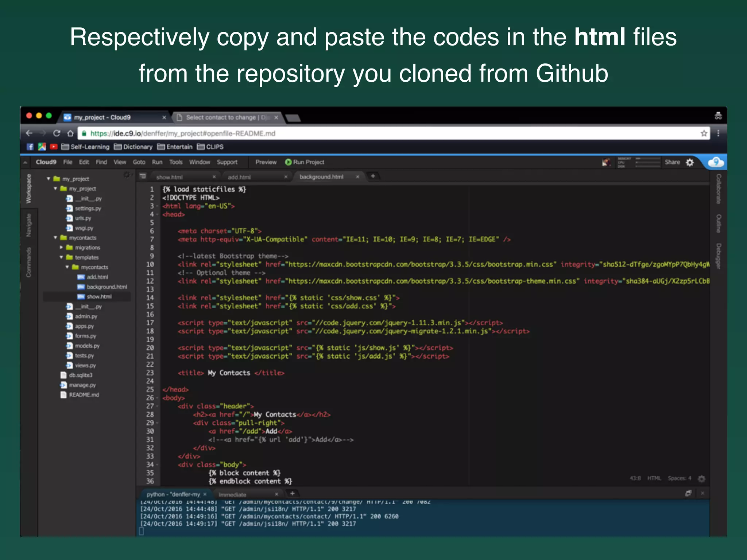Screen dimensions: 747x560
Task: Toggle the Collaborate side panel
Action: 718,188
